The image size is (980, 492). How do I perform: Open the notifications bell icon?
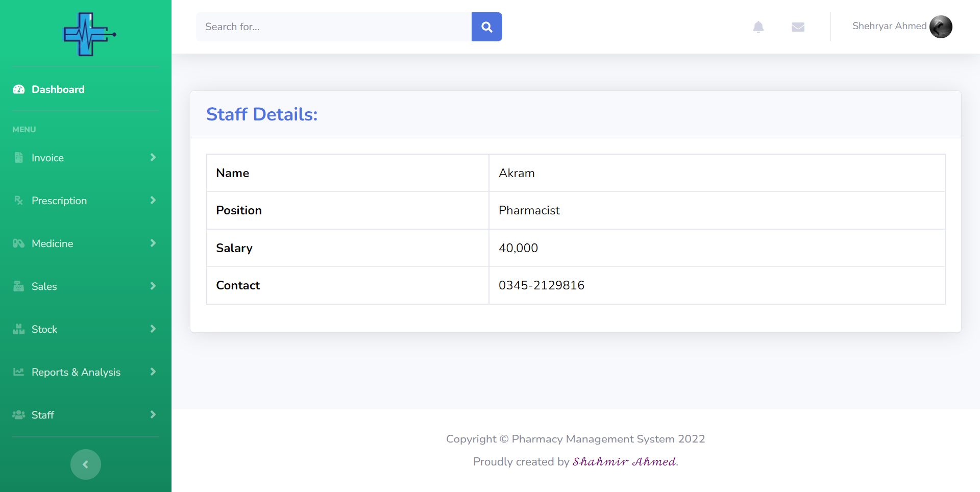(x=758, y=27)
